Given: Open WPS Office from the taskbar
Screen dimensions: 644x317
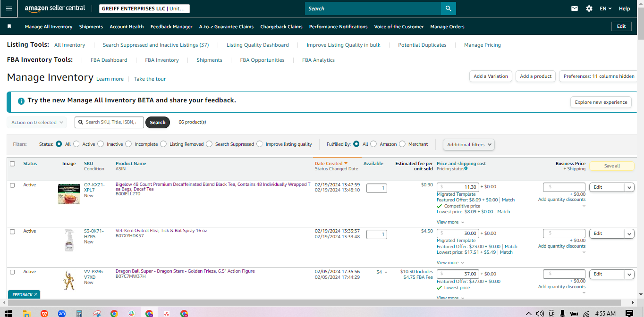Looking at the screenshot, I should pyautogui.click(x=44, y=313).
